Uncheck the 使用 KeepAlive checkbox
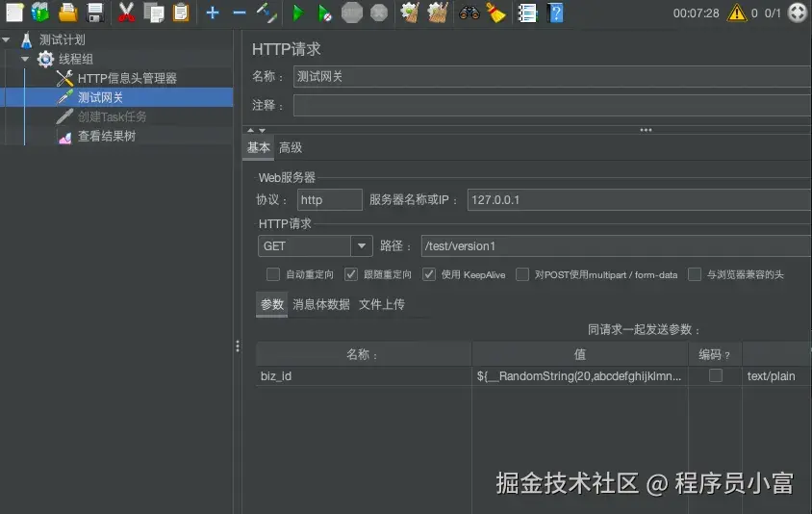 (x=429, y=274)
